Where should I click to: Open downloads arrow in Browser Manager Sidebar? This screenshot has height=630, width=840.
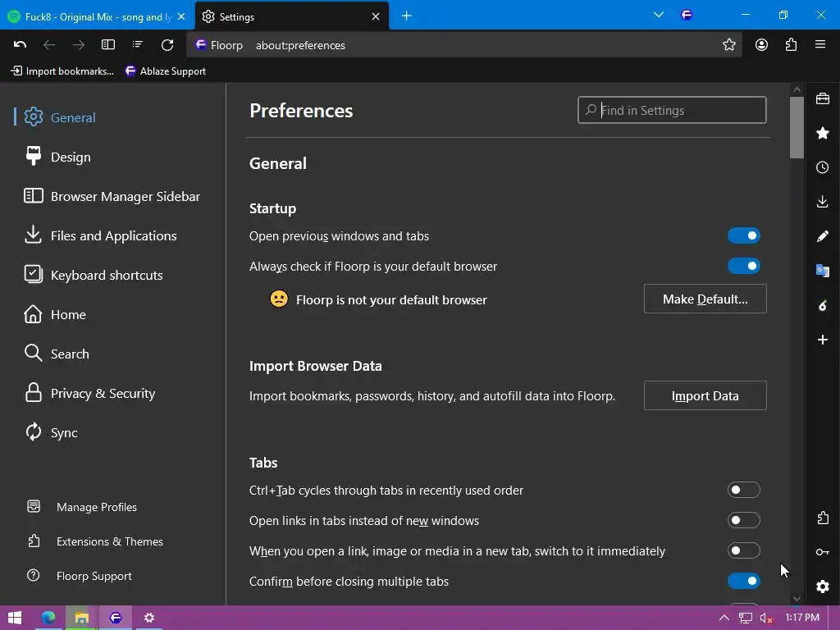pos(822,202)
